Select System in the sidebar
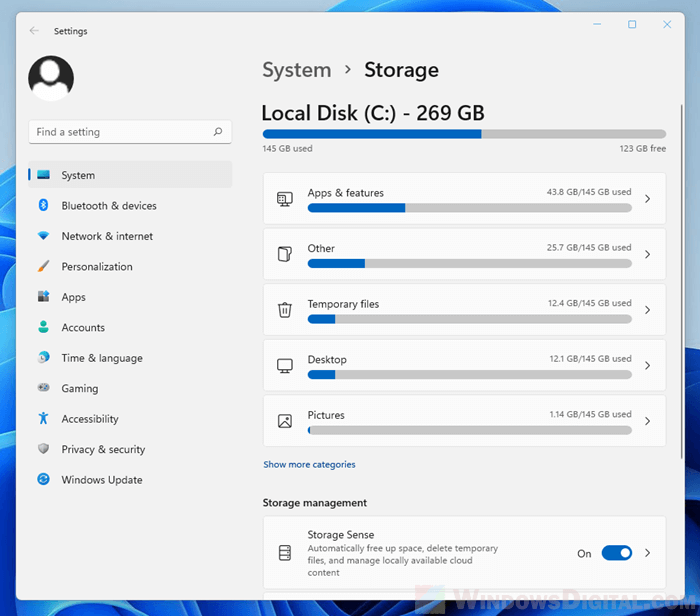Image resolution: width=700 pixels, height=616 pixels. [130, 175]
